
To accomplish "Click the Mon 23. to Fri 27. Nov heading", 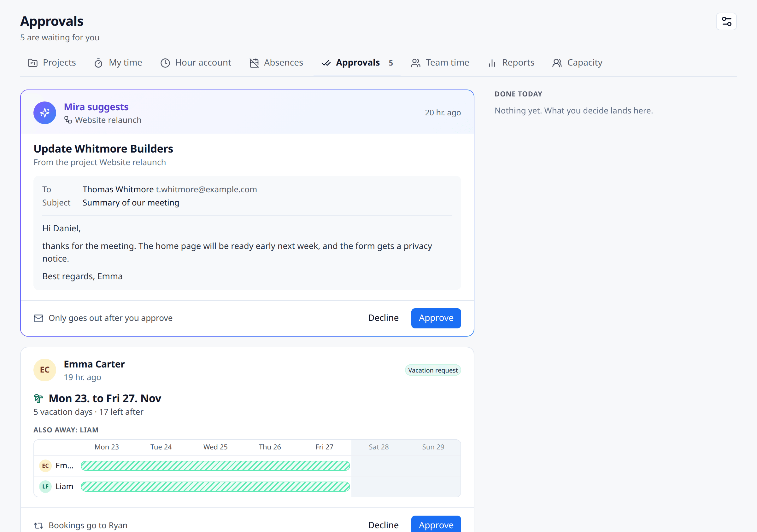I will pyautogui.click(x=105, y=398).
